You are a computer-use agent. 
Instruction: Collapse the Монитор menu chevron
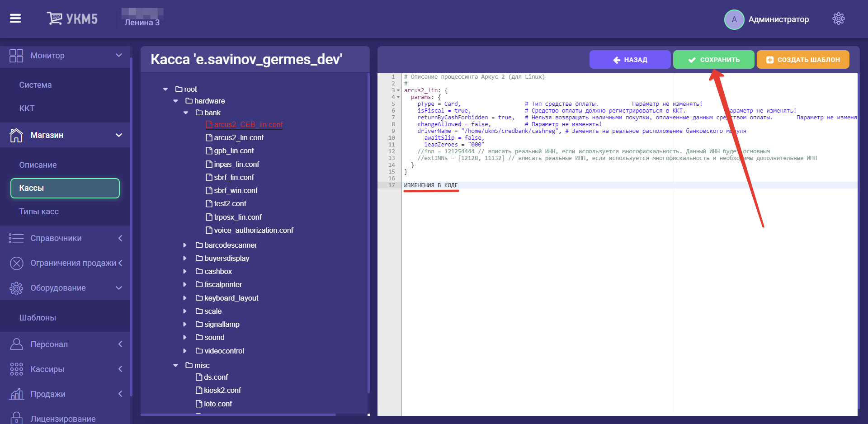pyautogui.click(x=119, y=55)
